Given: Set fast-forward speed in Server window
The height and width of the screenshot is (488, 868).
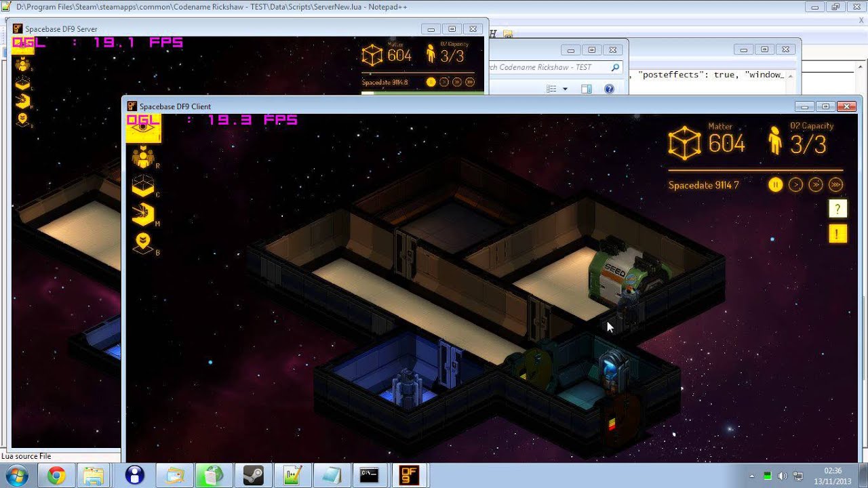Looking at the screenshot, I should (457, 82).
